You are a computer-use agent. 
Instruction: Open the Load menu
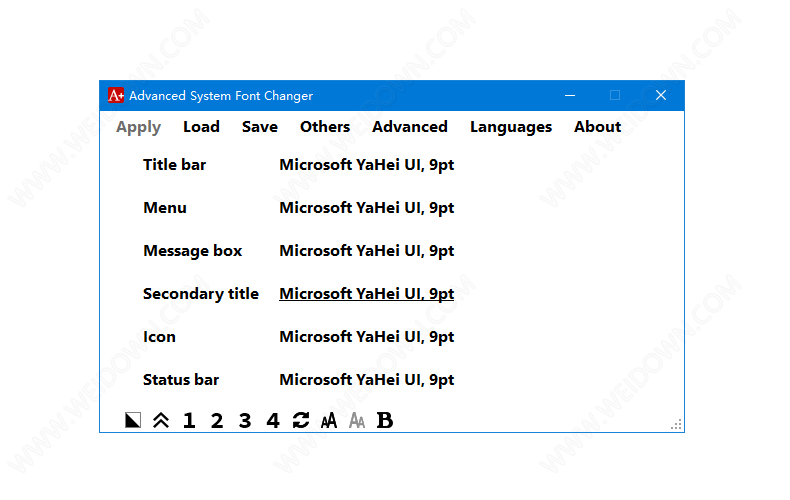click(202, 127)
